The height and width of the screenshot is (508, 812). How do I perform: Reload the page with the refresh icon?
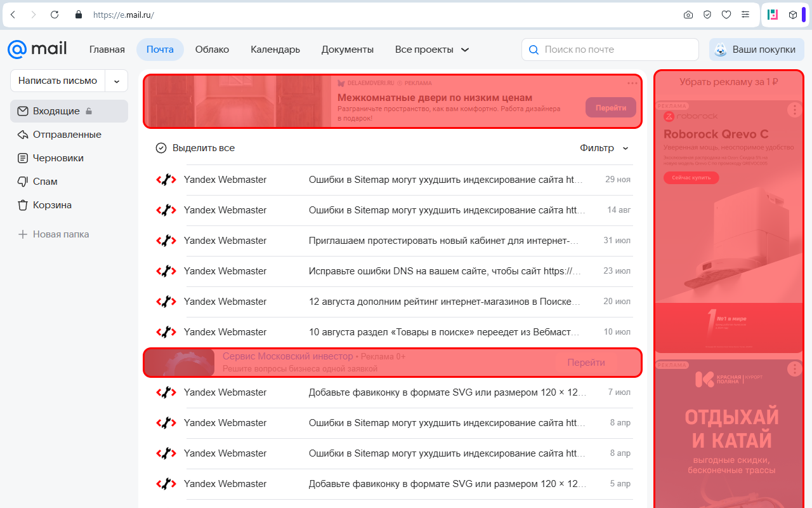pyautogui.click(x=55, y=15)
